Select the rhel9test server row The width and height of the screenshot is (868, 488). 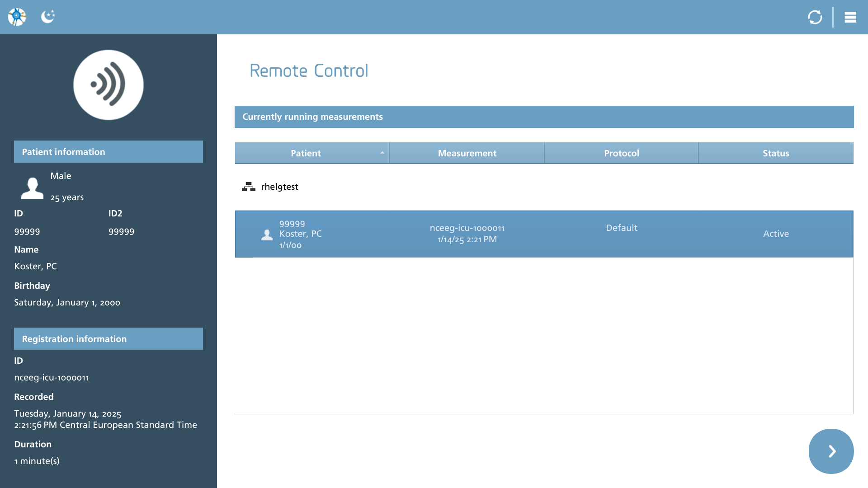pos(544,187)
